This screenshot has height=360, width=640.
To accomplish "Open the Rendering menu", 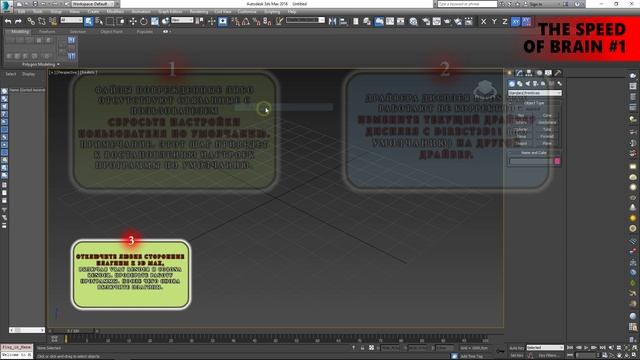I will [199, 12].
